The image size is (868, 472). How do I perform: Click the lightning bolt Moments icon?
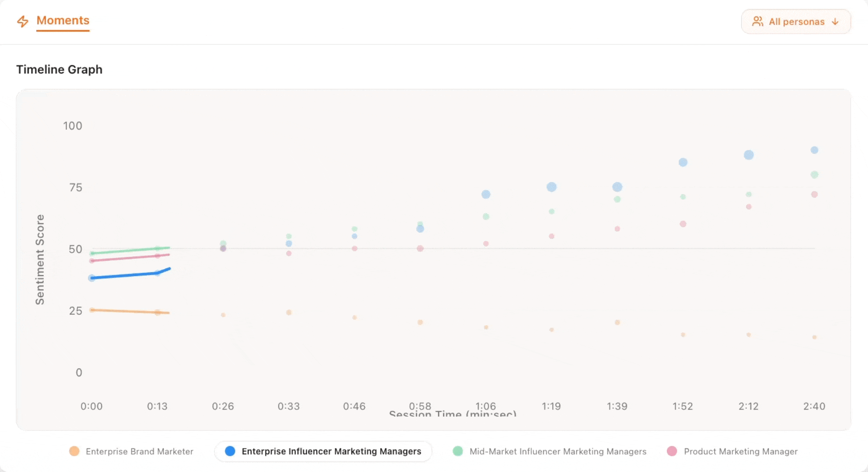23,21
